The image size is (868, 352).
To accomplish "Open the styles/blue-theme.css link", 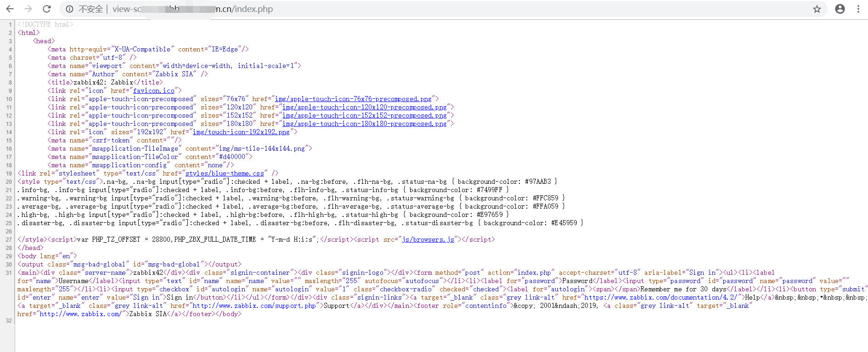I will tap(225, 174).
